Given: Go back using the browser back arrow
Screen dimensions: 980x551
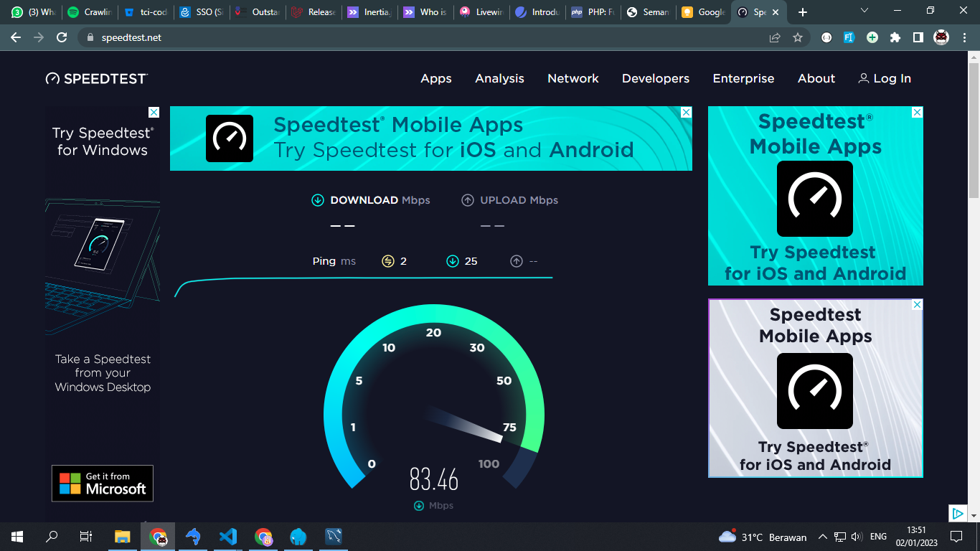Looking at the screenshot, I should [16, 37].
